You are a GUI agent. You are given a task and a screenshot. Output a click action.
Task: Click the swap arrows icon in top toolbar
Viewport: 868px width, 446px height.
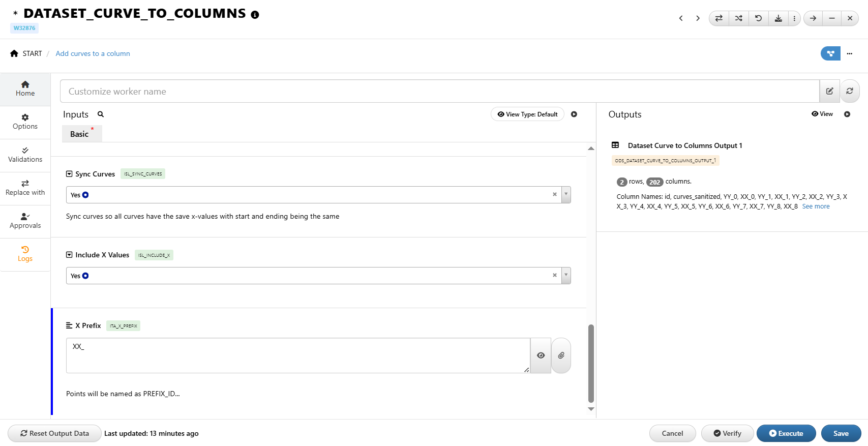pyautogui.click(x=719, y=18)
